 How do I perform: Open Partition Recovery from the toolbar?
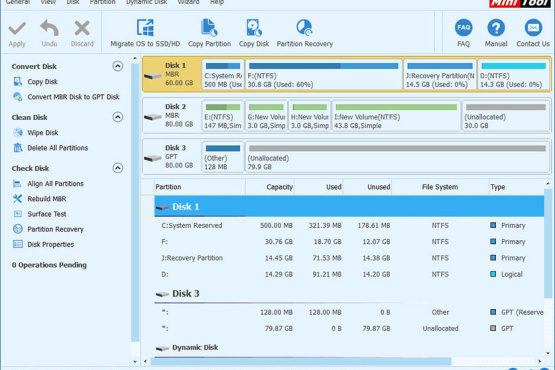(x=305, y=33)
